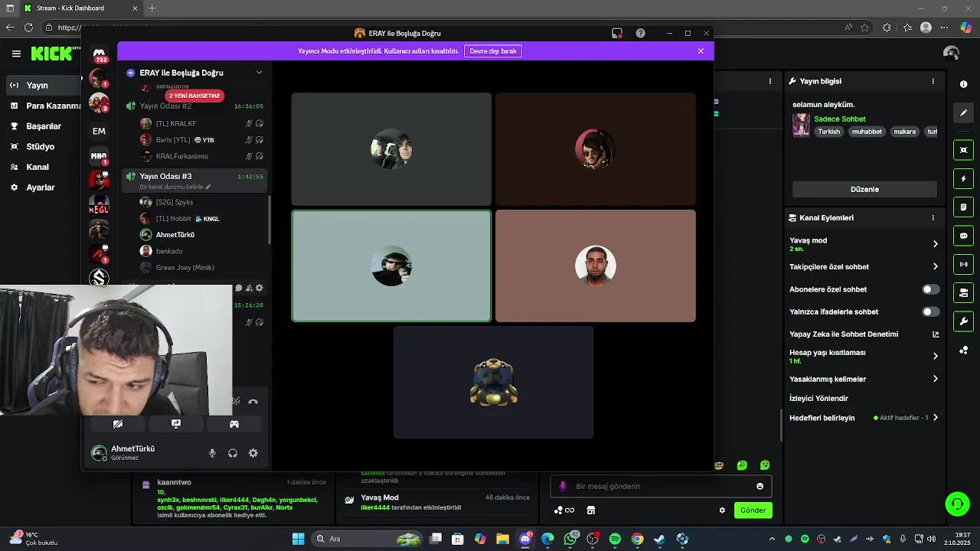Select top-left participant video tile
980x551 pixels.
tap(391, 149)
